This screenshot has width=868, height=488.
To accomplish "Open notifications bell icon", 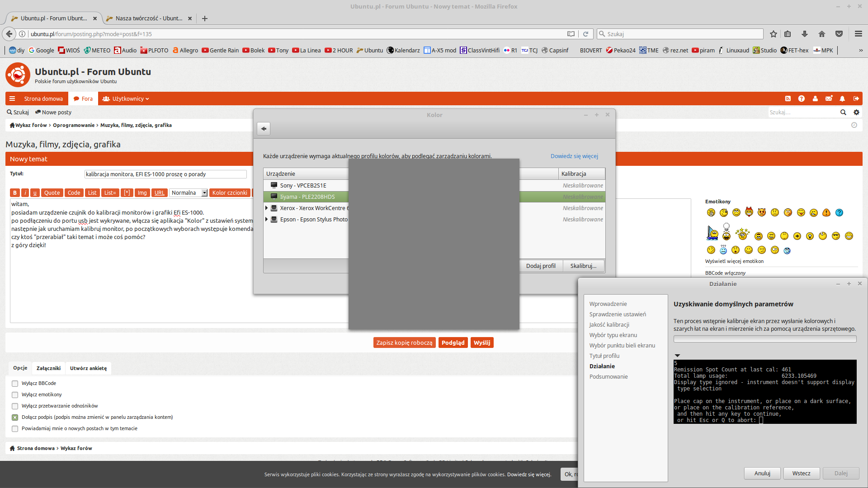I will pos(842,99).
